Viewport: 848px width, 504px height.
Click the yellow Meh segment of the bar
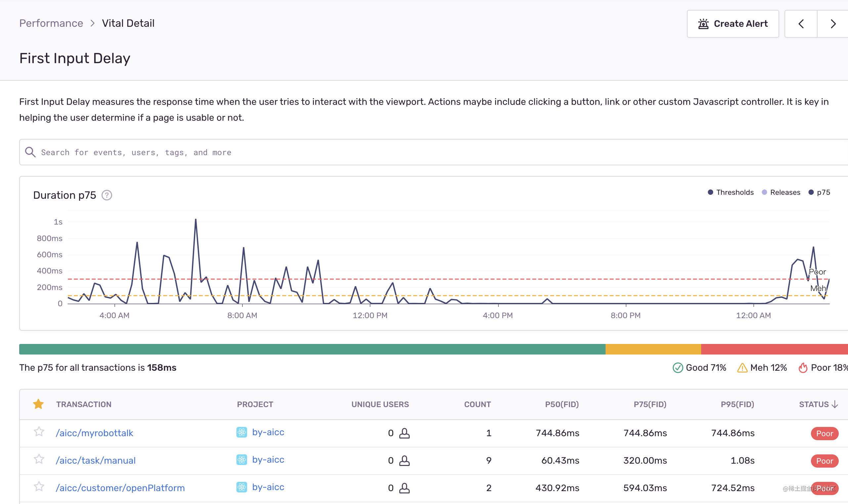coord(653,349)
